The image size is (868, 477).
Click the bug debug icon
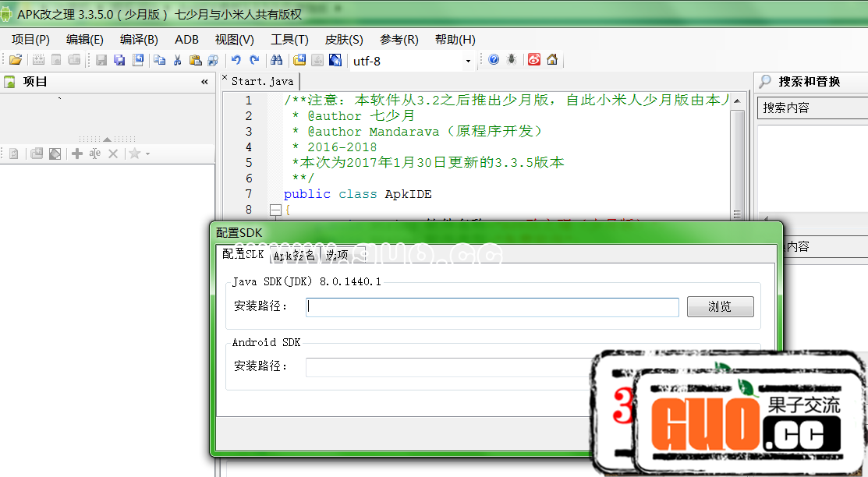pyautogui.click(x=512, y=60)
